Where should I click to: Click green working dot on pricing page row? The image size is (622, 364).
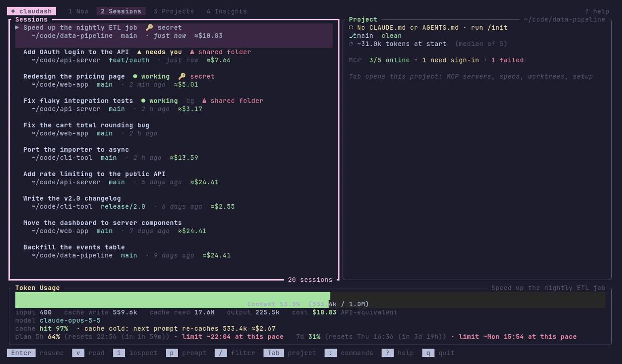(135, 76)
